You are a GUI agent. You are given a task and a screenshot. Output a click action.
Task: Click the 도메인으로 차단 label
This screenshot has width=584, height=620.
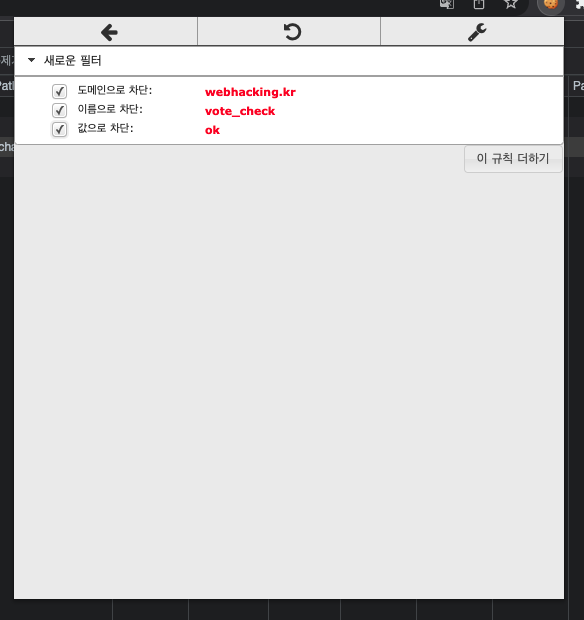click(x=115, y=90)
